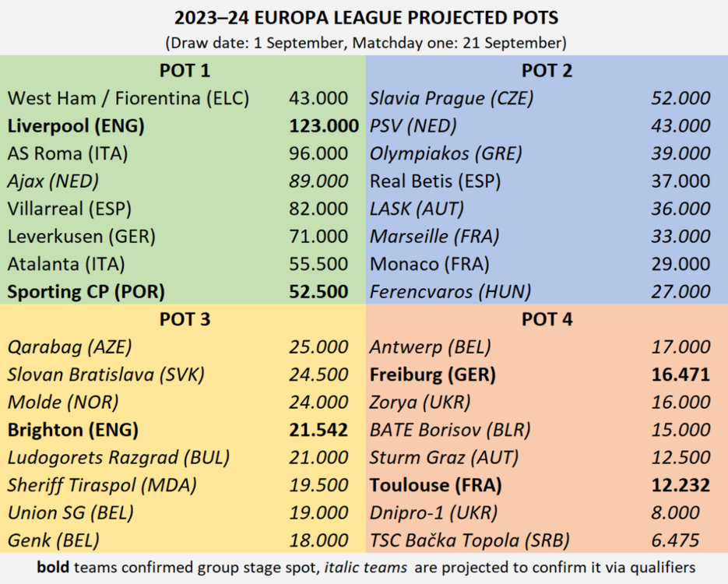This screenshot has width=728, height=584.
Task: Select the Genk (BEL) entry
Action: pyautogui.click(x=54, y=540)
